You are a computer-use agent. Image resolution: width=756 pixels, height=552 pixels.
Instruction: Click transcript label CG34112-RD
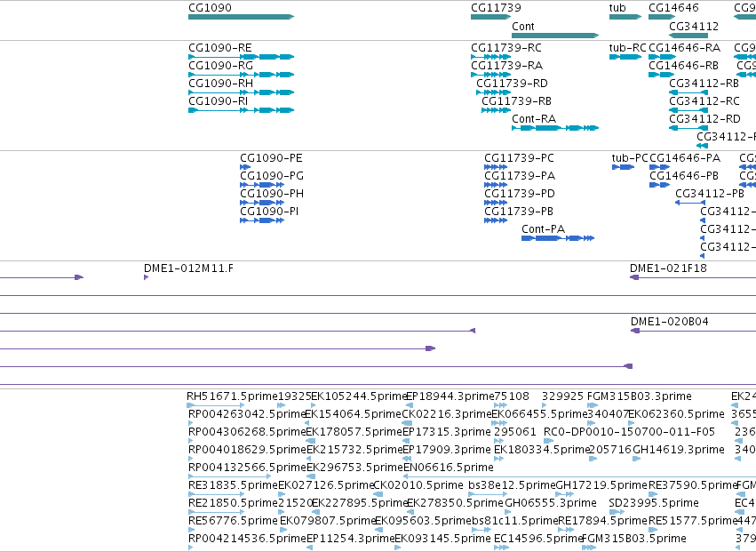[x=704, y=119]
